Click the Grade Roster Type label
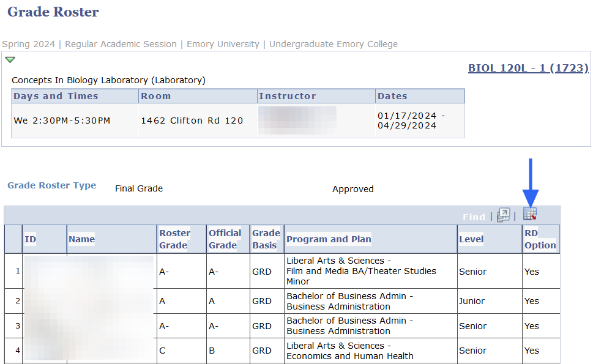 click(x=52, y=185)
